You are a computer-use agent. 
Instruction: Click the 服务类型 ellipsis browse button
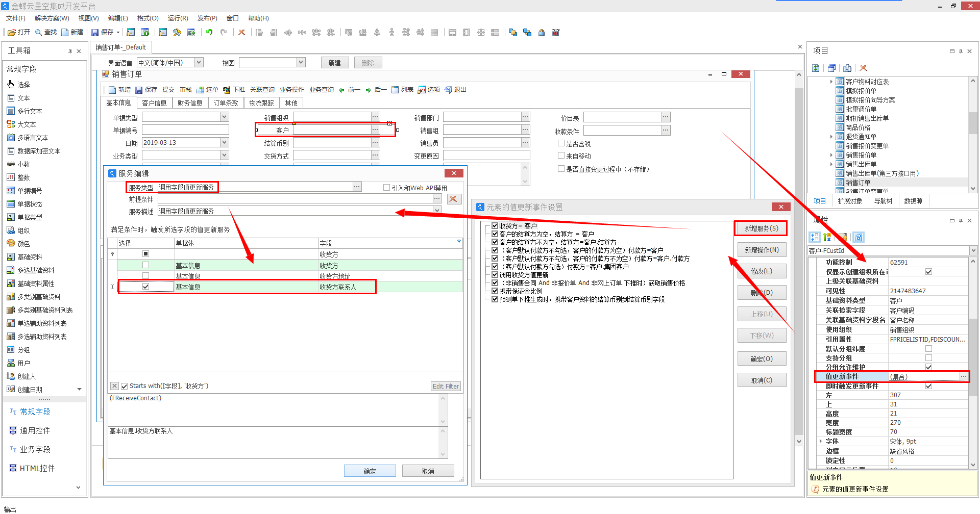pyautogui.click(x=357, y=187)
